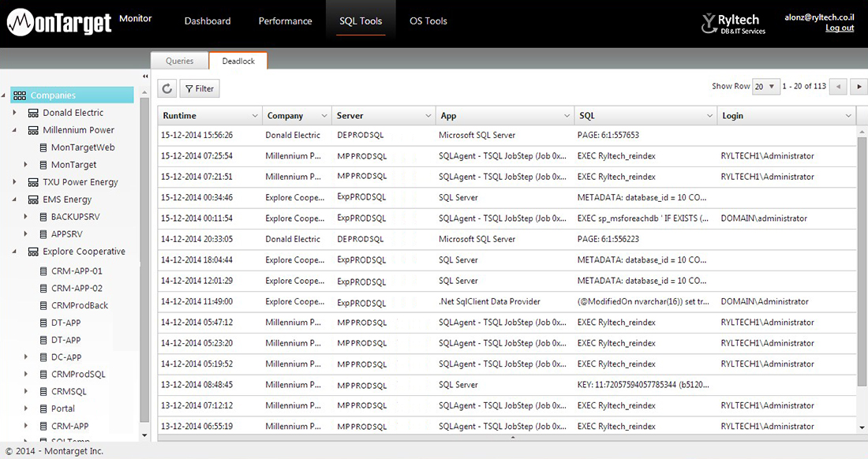Image resolution: width=868 pixels, height=459 pixels.
Task: Click the server icon beside MonTargetWeb
Action: click(43, 147)
